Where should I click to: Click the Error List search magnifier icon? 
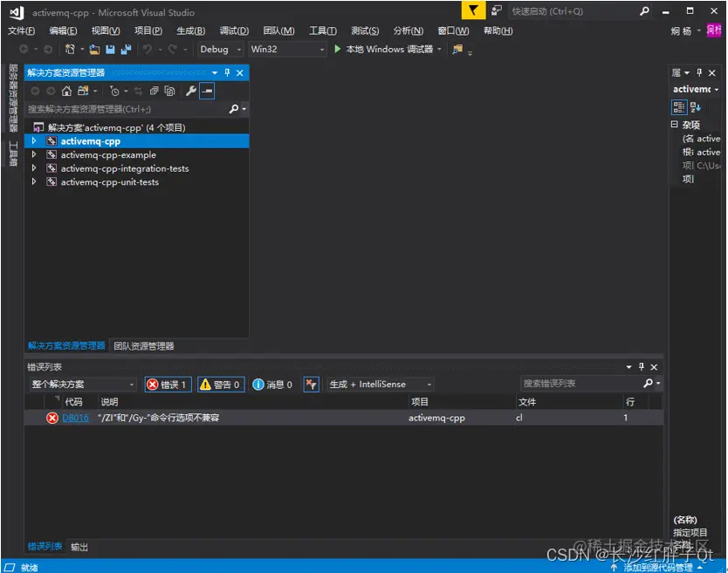649,383
